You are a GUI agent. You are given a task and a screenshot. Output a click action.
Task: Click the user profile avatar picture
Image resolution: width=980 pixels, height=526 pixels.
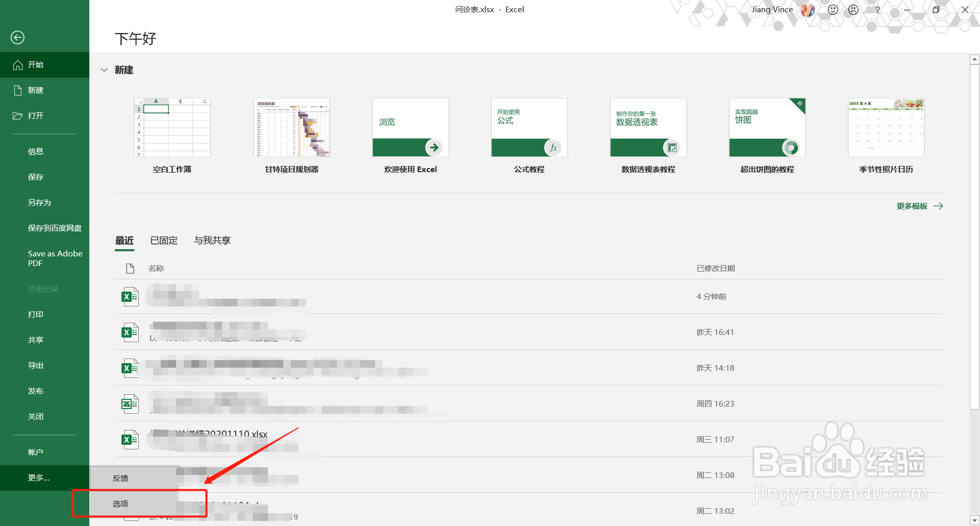coord(808,10)
